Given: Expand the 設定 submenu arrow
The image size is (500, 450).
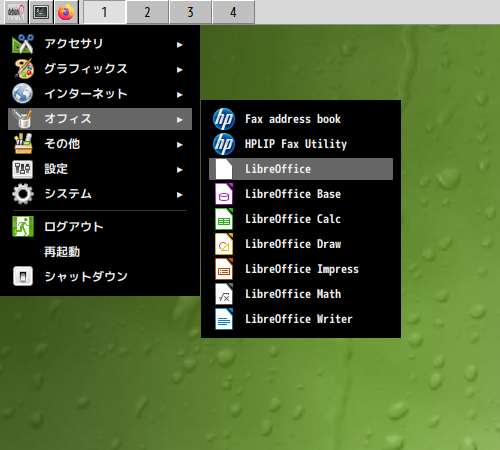Looking at the screenshot, I should point(180,170).
